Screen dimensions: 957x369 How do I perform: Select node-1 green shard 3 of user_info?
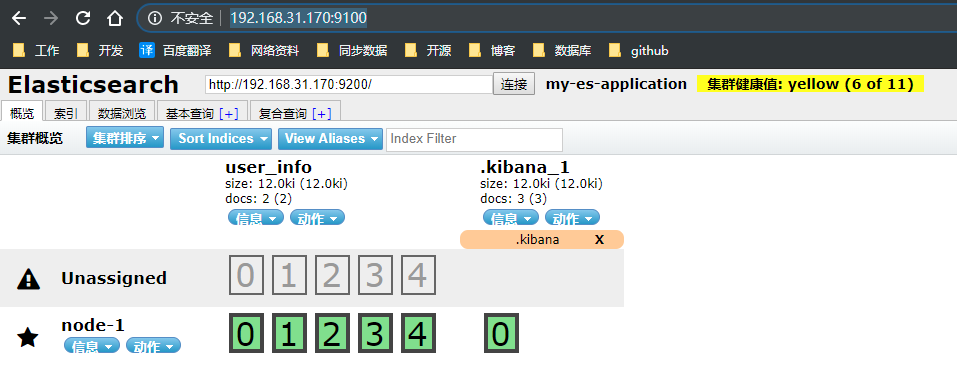pyautogui.click(x=375, y=333)
